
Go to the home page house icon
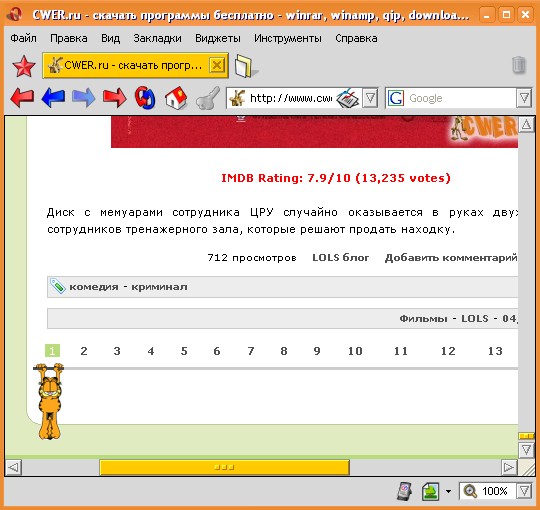[x=176, y=98]
